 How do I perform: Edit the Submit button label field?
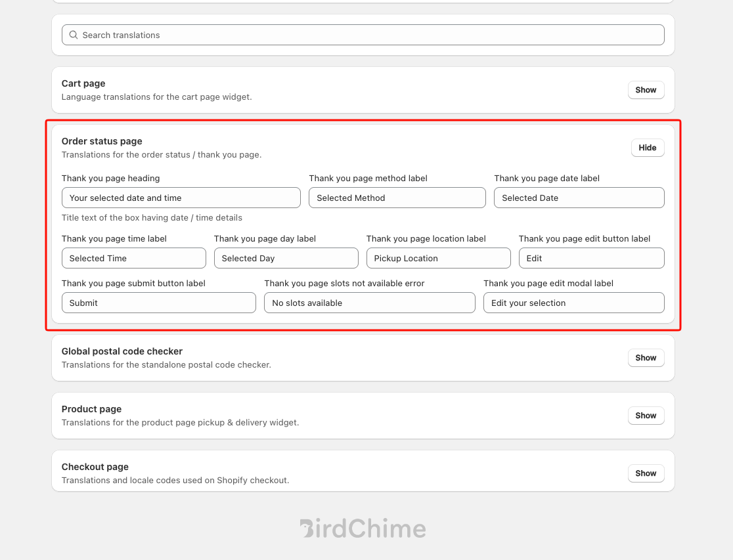coord(158,303)
